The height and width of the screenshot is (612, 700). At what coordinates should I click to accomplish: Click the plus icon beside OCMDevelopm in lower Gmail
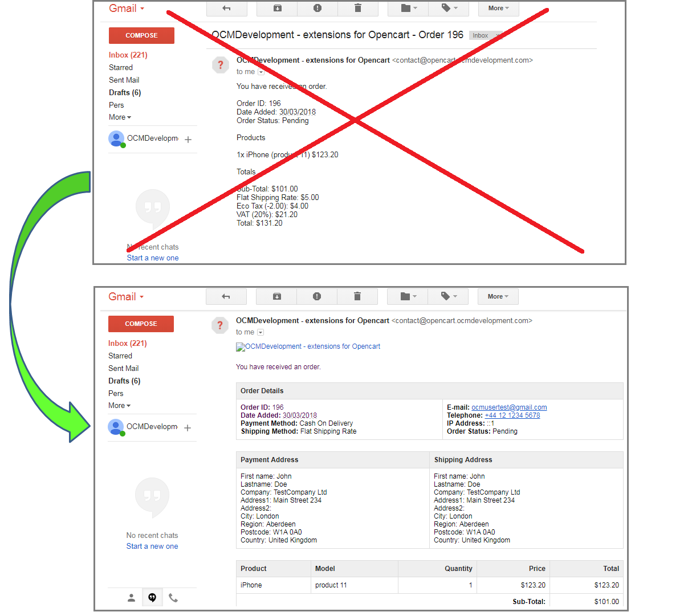point(188,428)
